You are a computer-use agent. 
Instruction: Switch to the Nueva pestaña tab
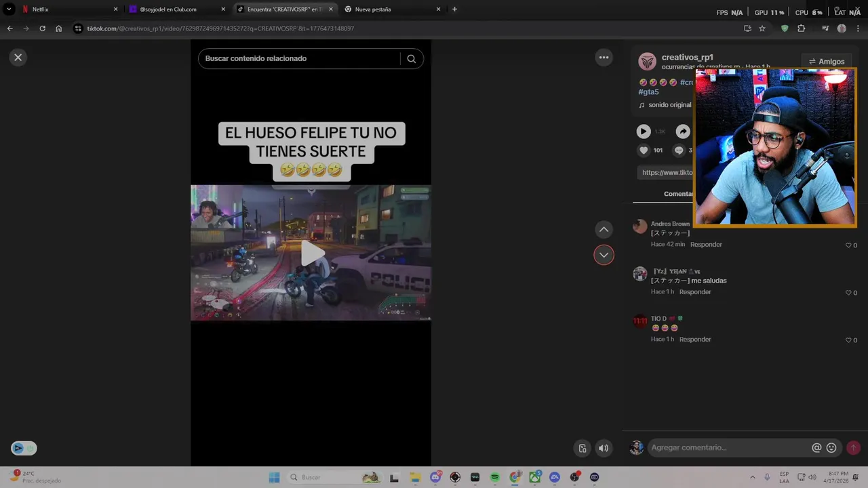tap(393, 9)
